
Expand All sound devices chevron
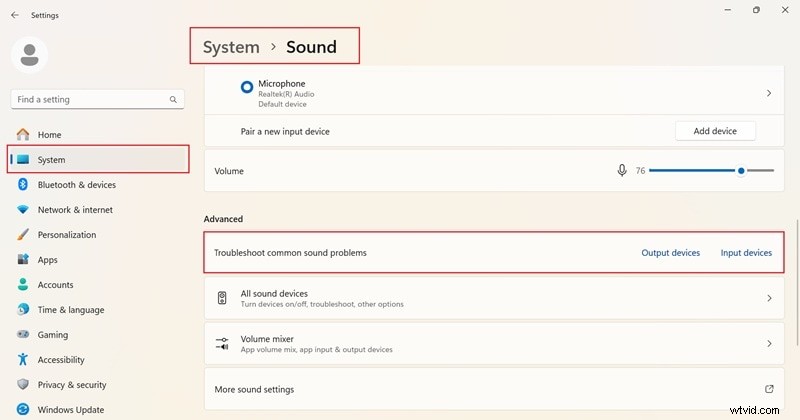point(769,298)
